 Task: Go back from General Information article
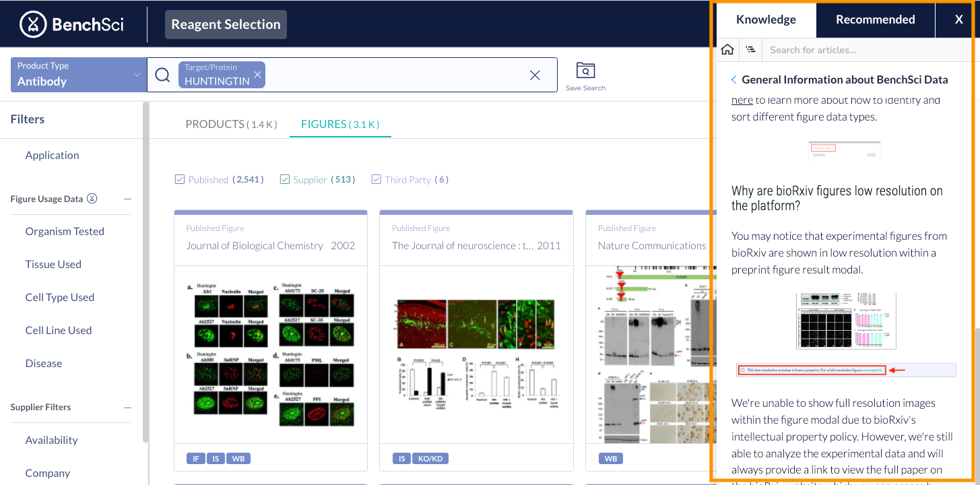click(733, 80)
